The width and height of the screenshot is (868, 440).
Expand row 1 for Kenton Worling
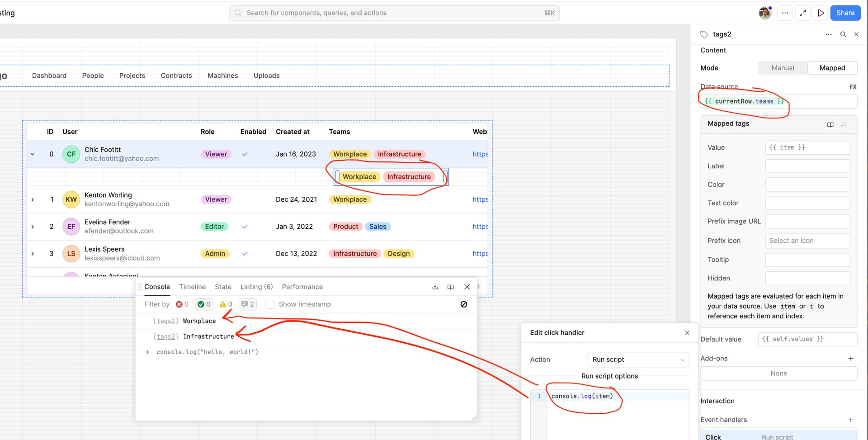(33, 199)
